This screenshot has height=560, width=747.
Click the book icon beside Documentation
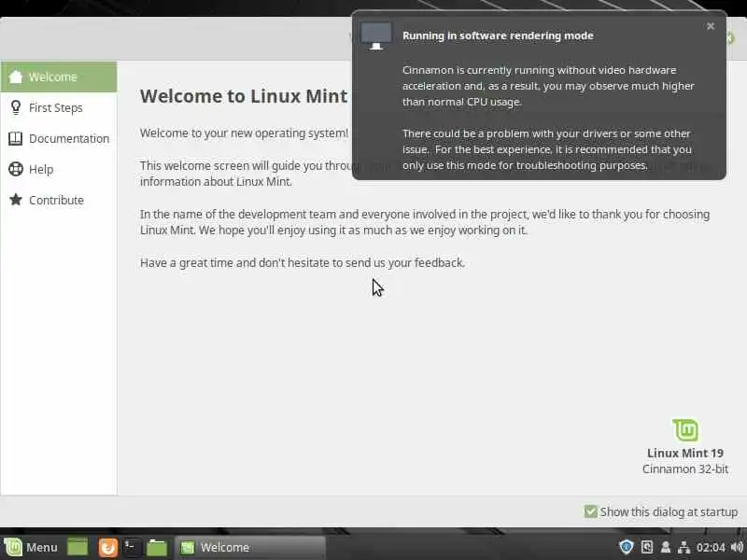(x=15, y=138)
